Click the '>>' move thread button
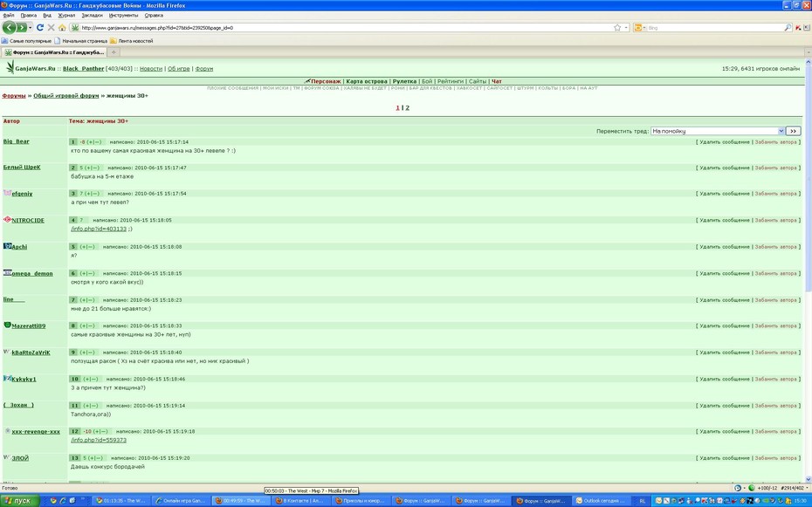The width and height of the screenshot is (812, 507). [x=793, y=131]
